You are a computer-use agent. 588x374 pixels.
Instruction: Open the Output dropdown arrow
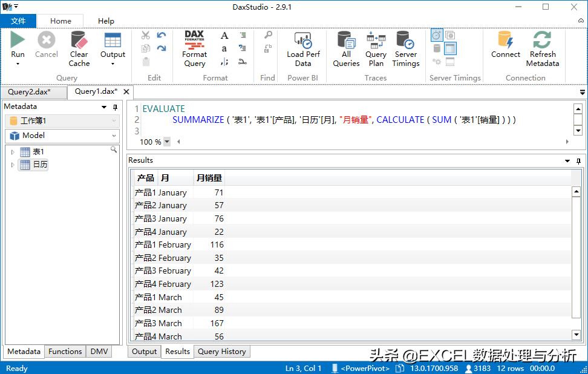[113, 64]
